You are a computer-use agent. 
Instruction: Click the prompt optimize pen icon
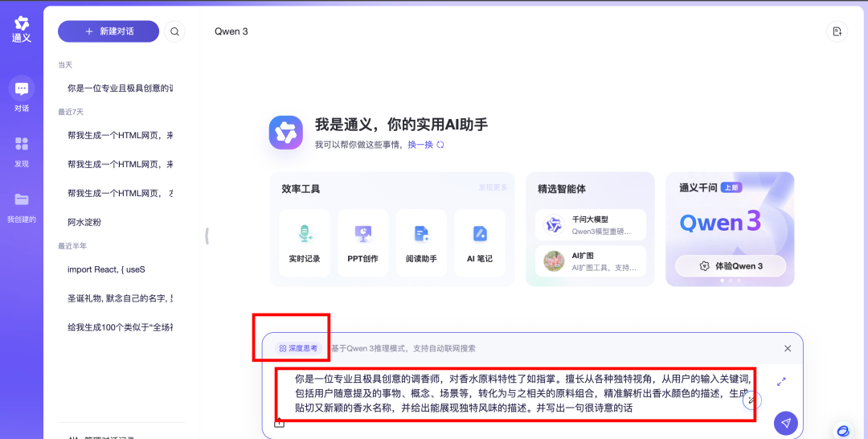pos(751,400)
